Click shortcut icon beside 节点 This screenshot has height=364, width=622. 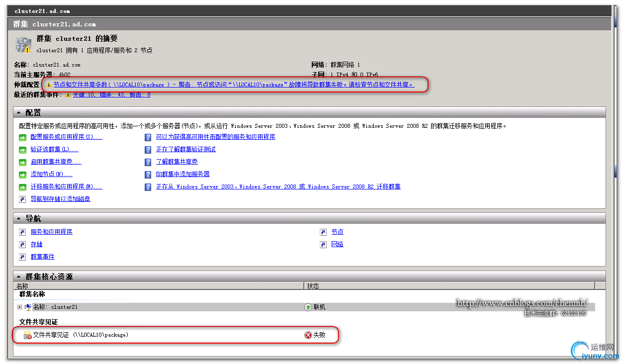point(323,232)
